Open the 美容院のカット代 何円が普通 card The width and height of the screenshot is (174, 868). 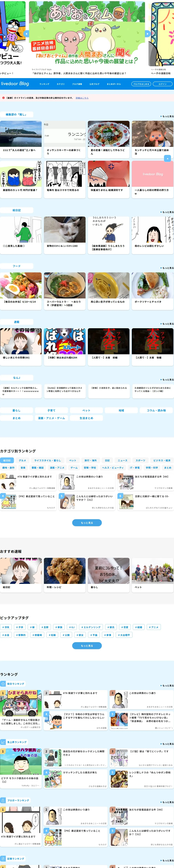21,179
